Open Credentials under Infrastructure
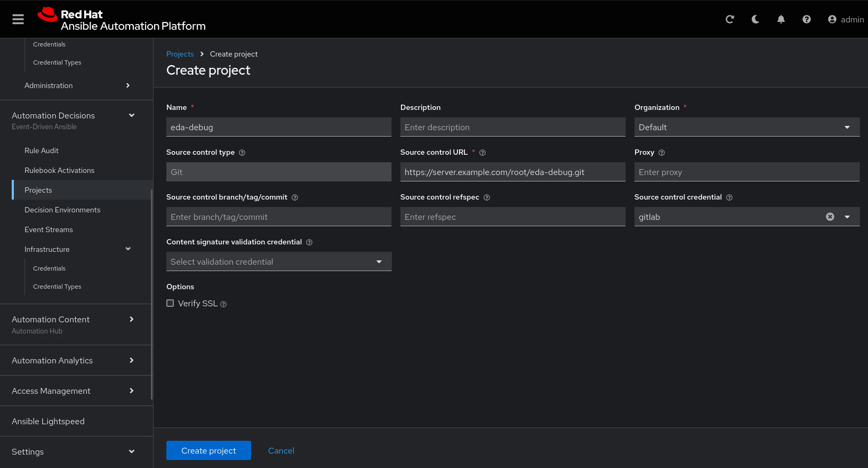The image size is (868, 468). tap(49, 268)
